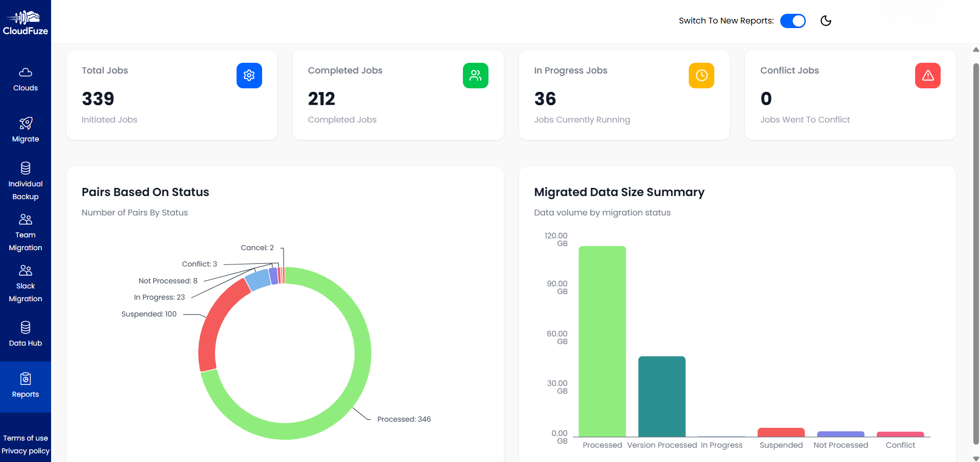The width and height of the screenshot is (980, 462).
Task: Click the "Jobs Went To Conflict" caption
Action: 805,119
